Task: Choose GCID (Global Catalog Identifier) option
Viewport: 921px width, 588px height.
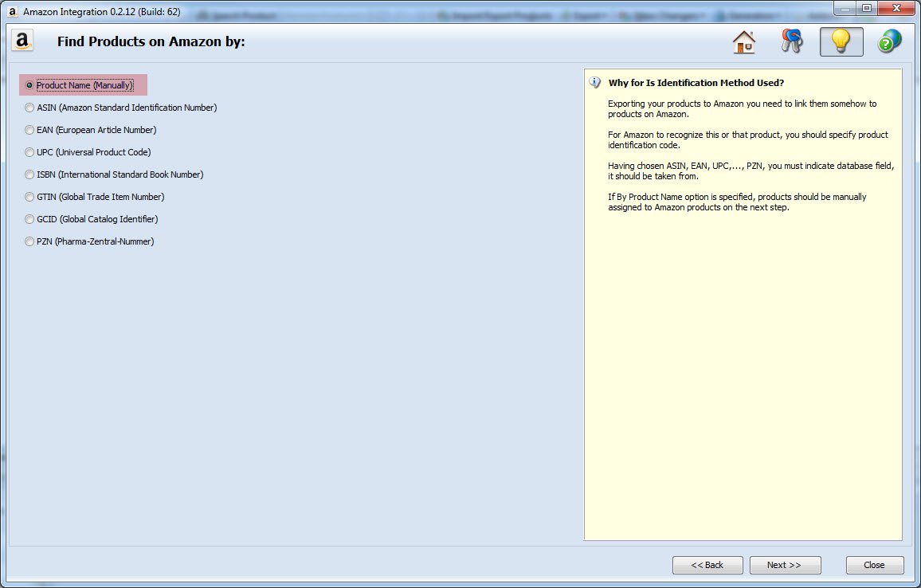Action: pos(92,219)
